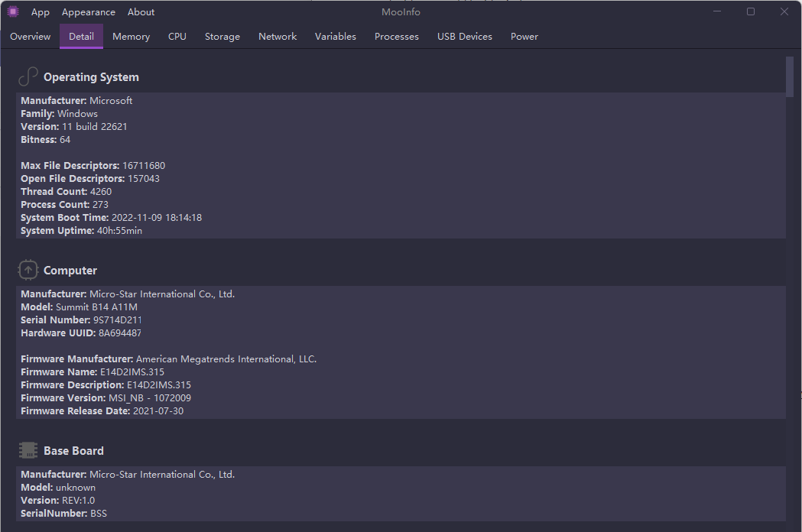Click the vertical scrollbar thumb
The height and width of the screenshot is (532, 802).
[x=790, y=76]
